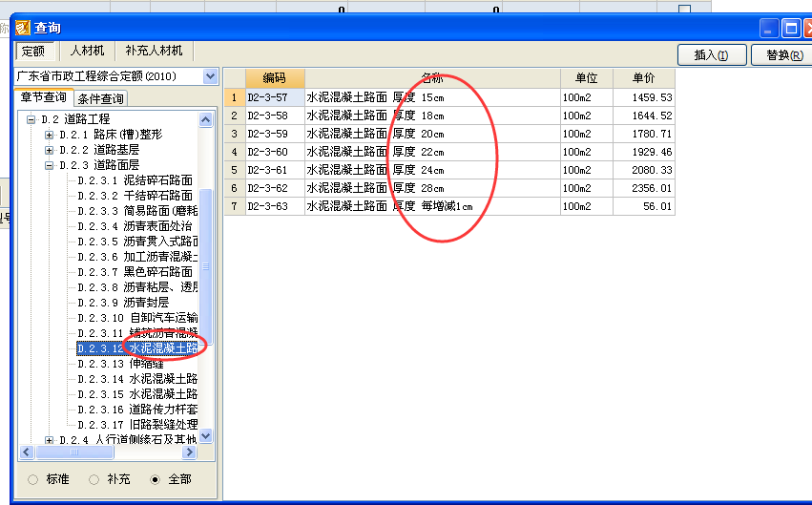Select tree item D.2.3.2 干结碎石路面
This screenshot has height=505, width=812.
135,196
